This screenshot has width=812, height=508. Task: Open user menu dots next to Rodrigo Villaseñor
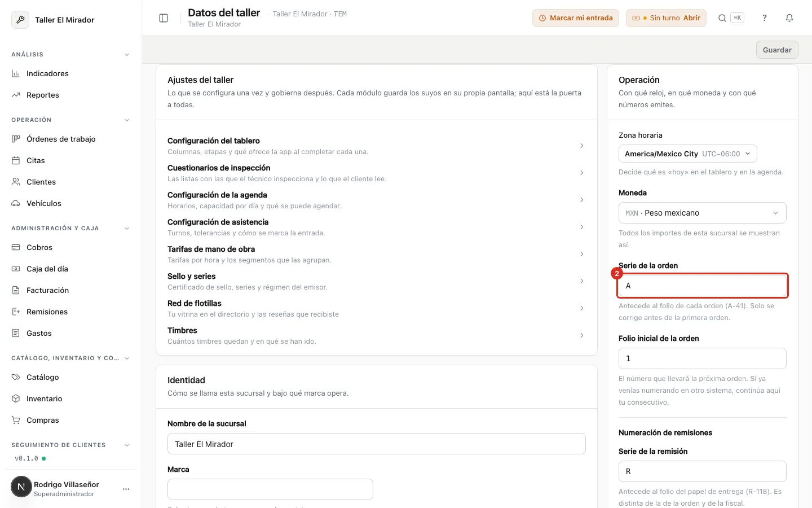126,489
